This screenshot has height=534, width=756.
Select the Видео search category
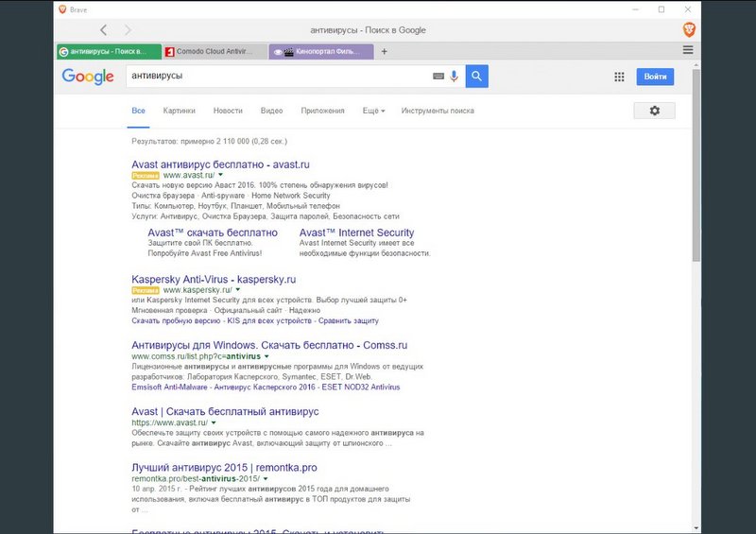click(x=271, y=111)
